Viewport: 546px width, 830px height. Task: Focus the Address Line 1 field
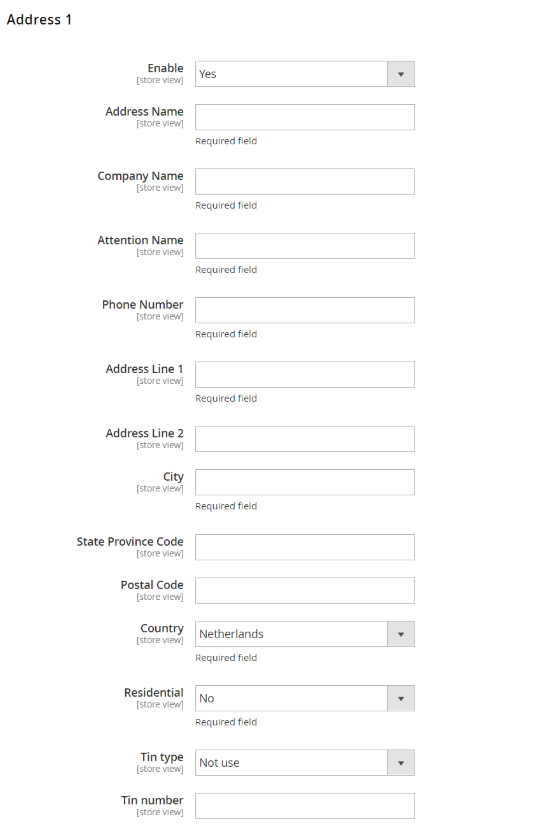click(305, 375)
